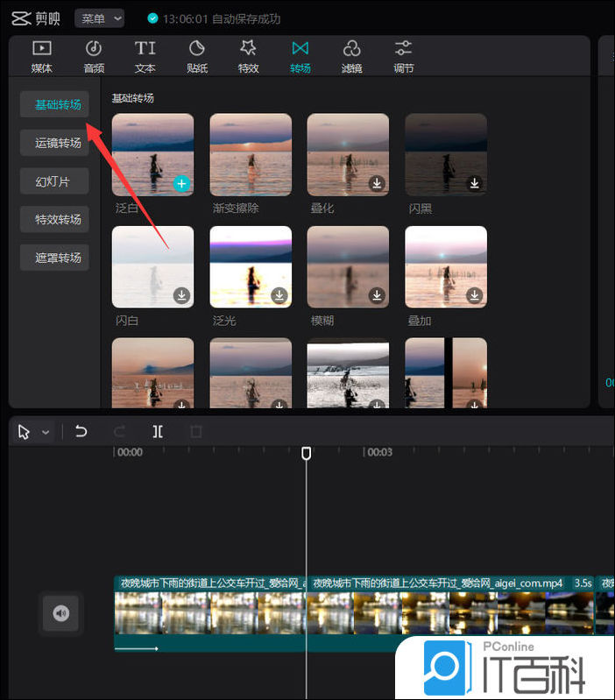615x700 pixels.
Task: Delete the selected clip
Action: pos(196,431)
